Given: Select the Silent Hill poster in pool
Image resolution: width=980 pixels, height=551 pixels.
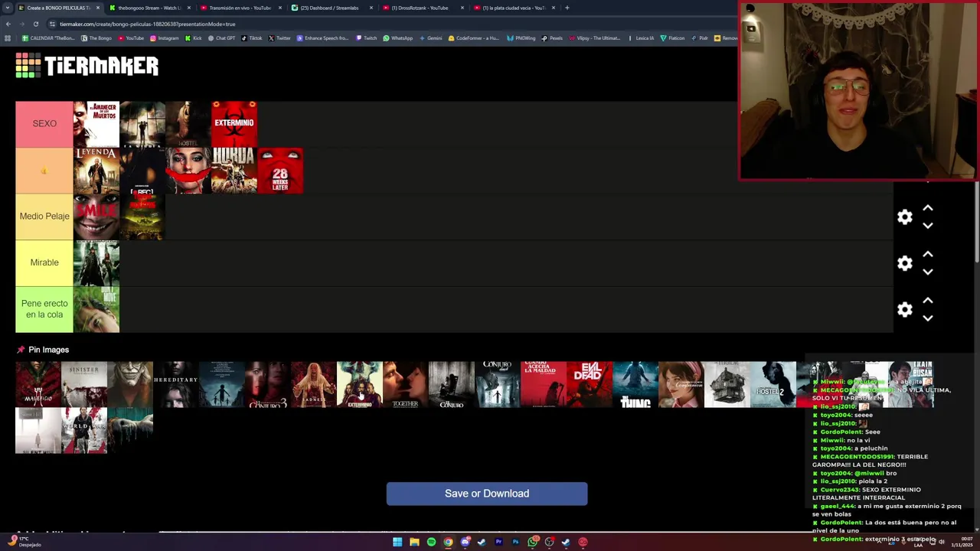Looking at the screenshot, I should click(x=38, y=430).
